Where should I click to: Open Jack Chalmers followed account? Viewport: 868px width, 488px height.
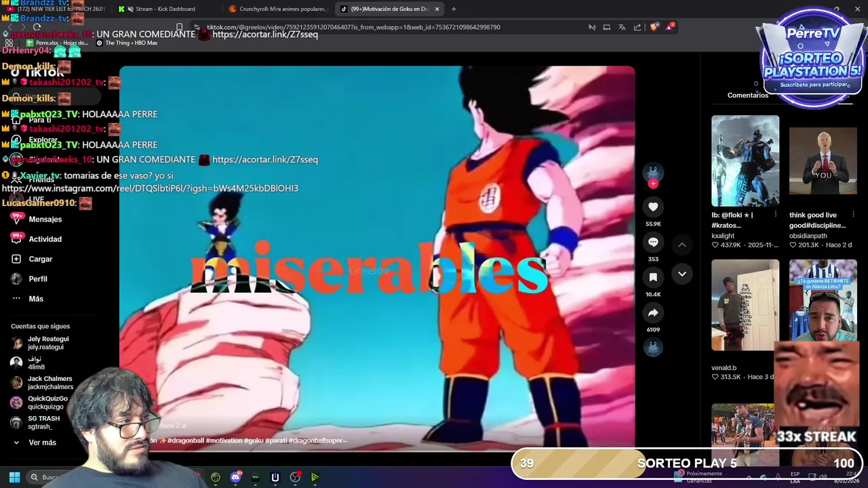[41, 383]
